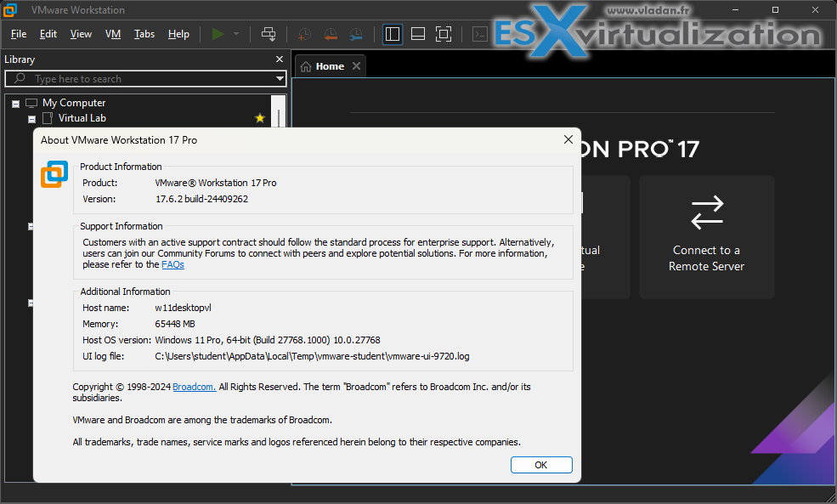The image size is (837, 504).
Task: Click the Revert to Snapshot toolbar icon
Action: pos(331,34)
